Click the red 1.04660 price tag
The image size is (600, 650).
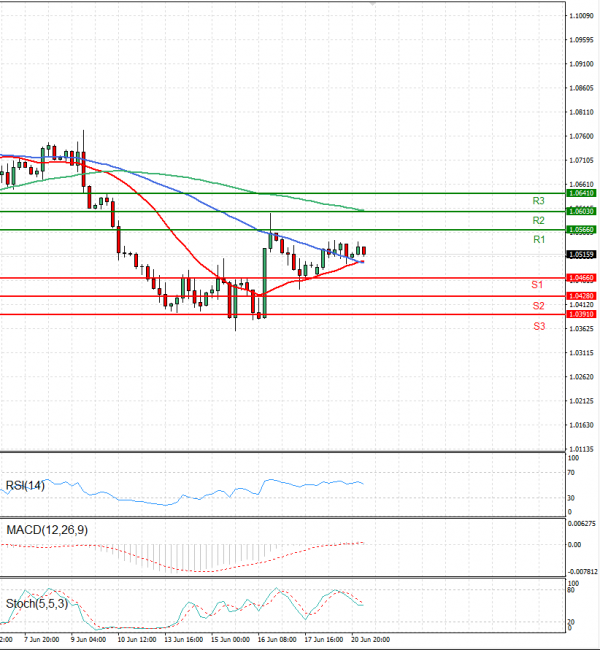[581, 278]
